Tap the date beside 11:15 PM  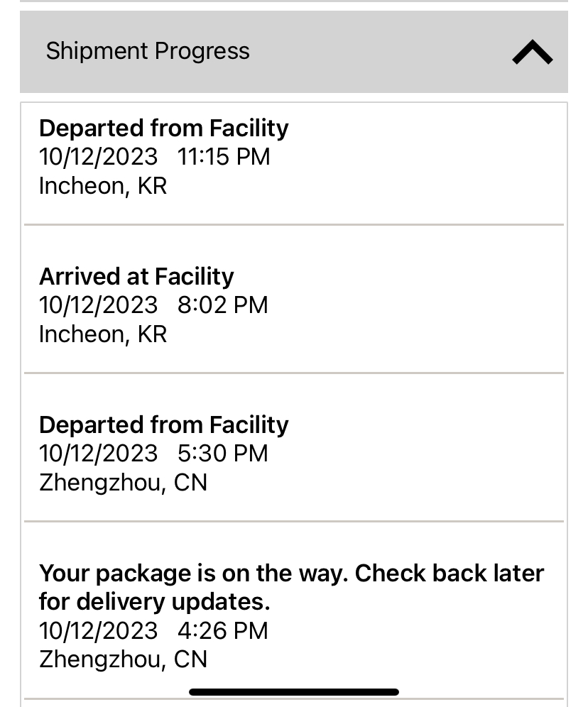click(98, 157)
